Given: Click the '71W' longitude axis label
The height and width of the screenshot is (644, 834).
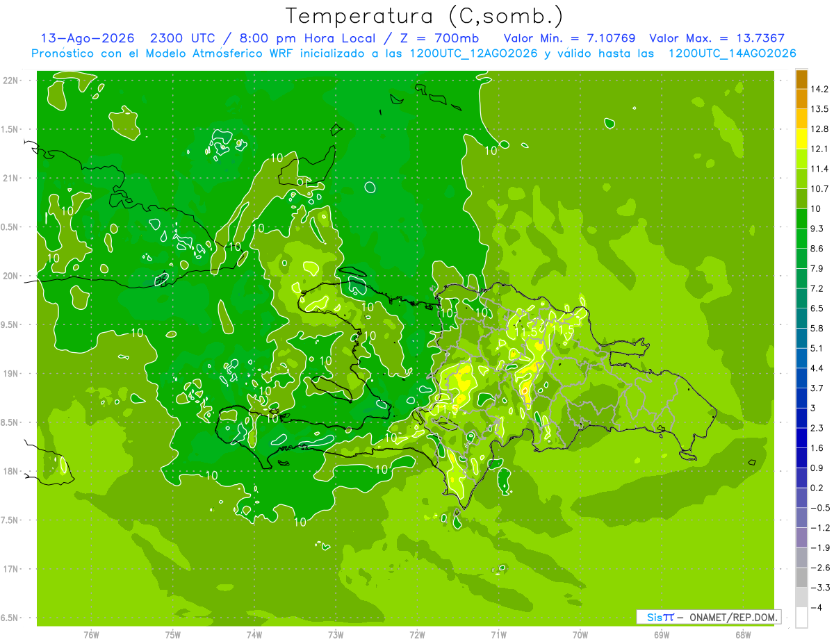Looking at the screenshot, I should [498, 634].
